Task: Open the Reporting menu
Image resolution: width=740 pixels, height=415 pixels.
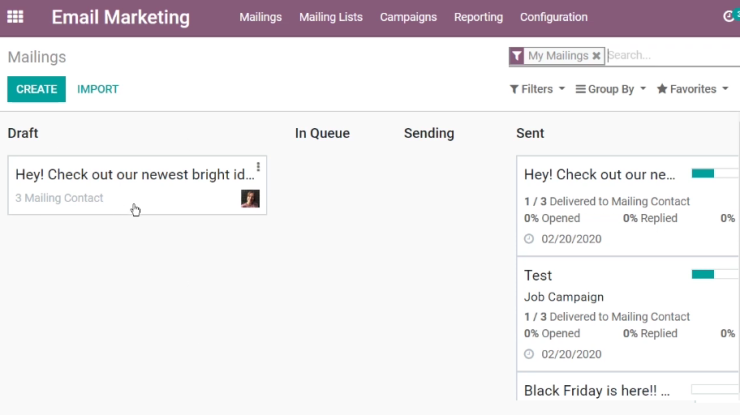Action: 479,17
